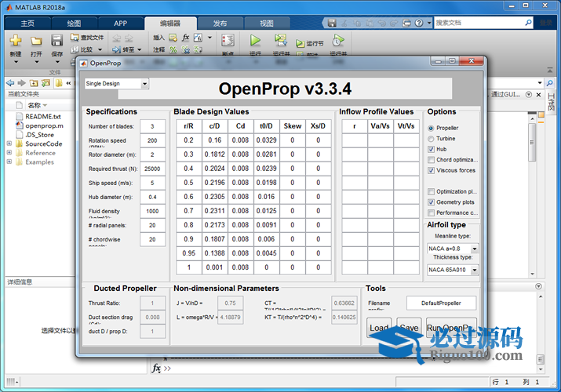This screenshot has width=561, height=392.
Task: Switch to the 发布 (Publish) ribbon tab
Action: point(220,24)
